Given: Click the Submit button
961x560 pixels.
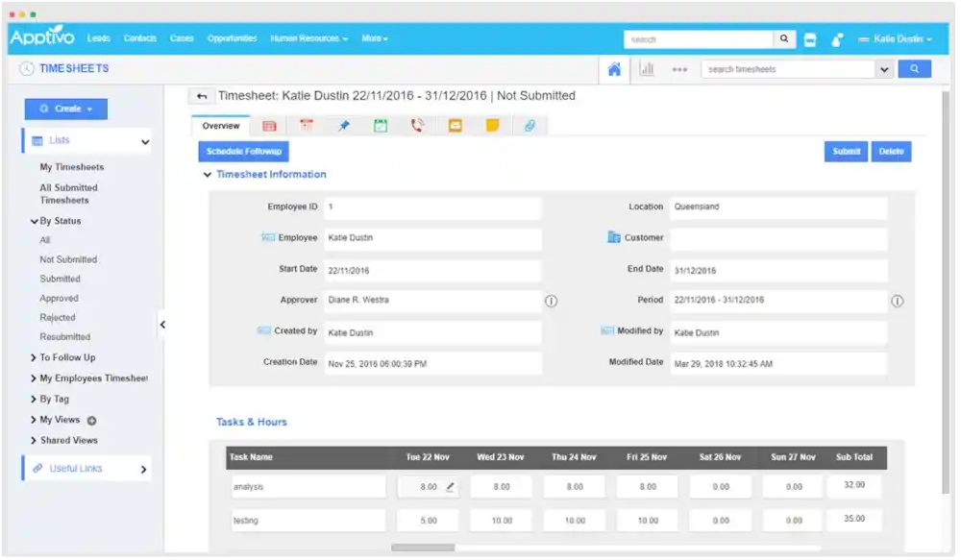Looking at the screenshot, I should point(845,151).
